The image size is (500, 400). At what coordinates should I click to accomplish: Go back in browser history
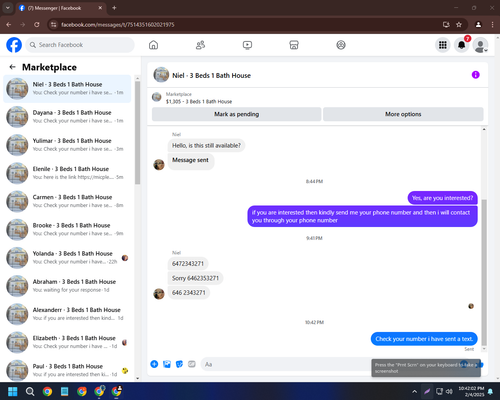9,24
